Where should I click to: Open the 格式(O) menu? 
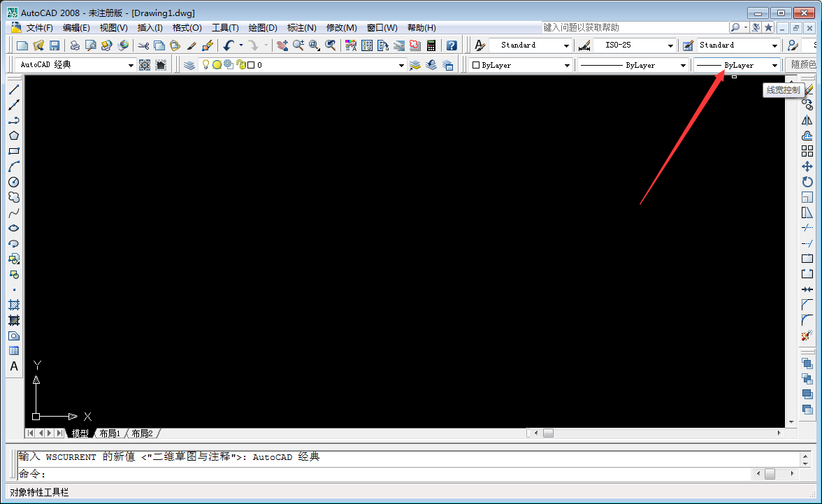[x=186, y=28]
